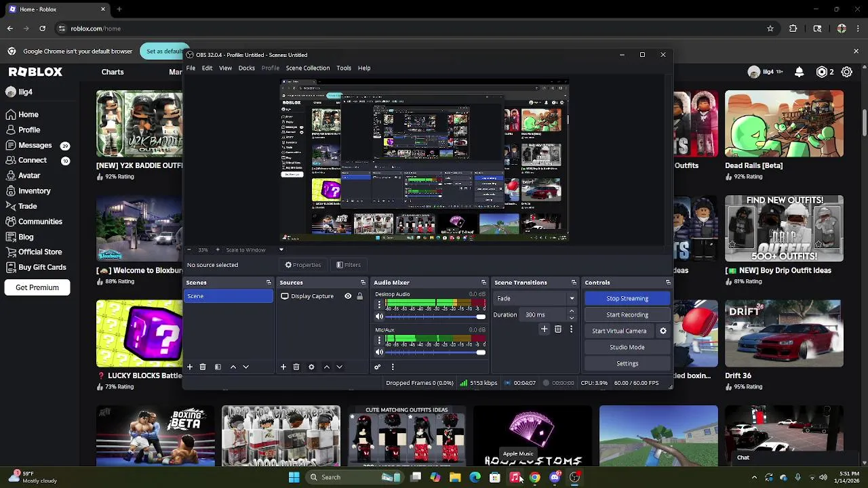The image size is (868, 488).
Task: Open OBS Help menu
Action: (364, 68)
